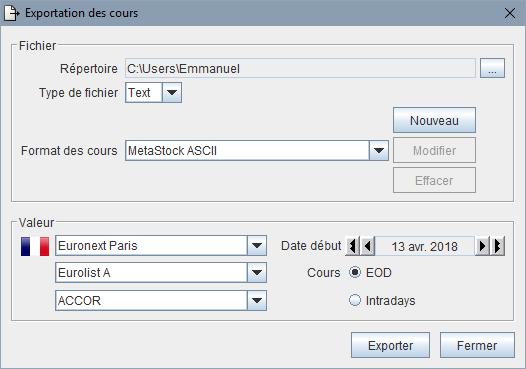Click the French flag icon
This screenshot has height=369, width=526.
pos(35,246)
